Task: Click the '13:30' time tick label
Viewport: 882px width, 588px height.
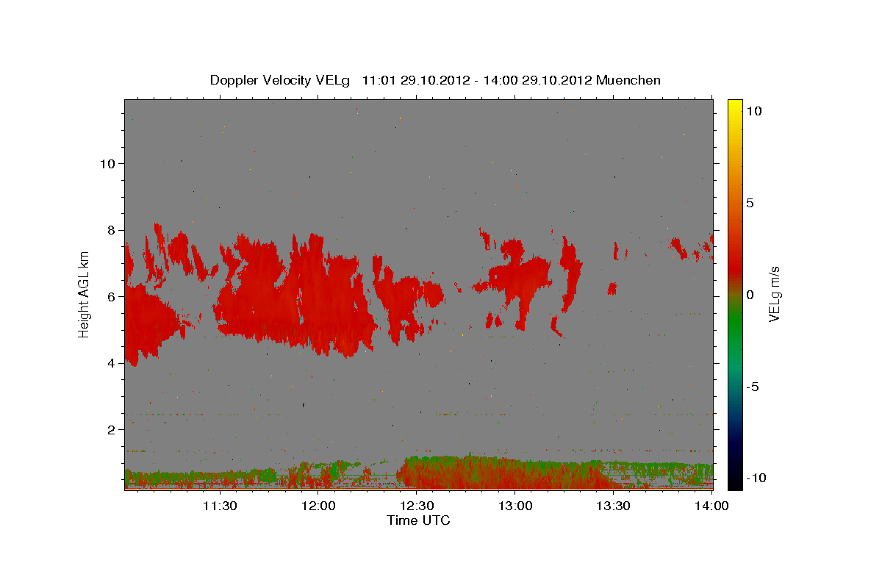Action: tap(614, 506)
